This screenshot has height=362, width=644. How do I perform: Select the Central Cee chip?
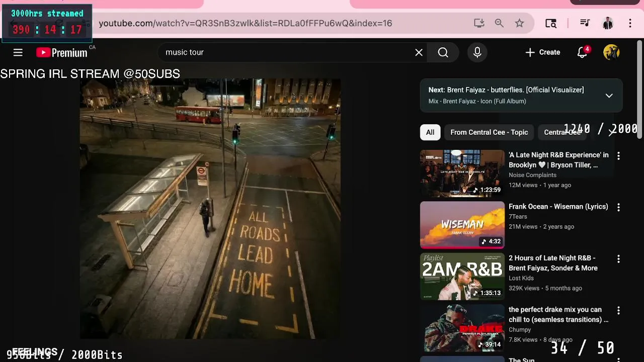pyautogui.click(x=562, y=132)
